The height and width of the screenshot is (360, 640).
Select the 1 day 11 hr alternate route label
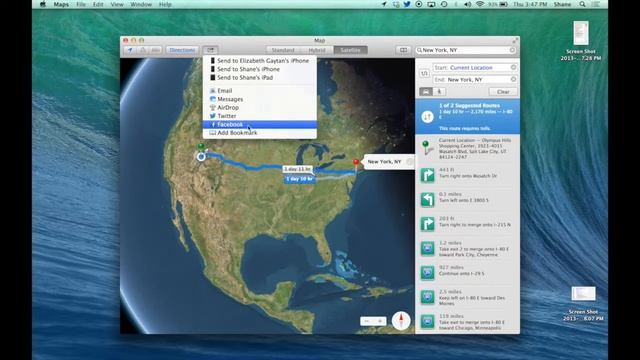[298, 169]
